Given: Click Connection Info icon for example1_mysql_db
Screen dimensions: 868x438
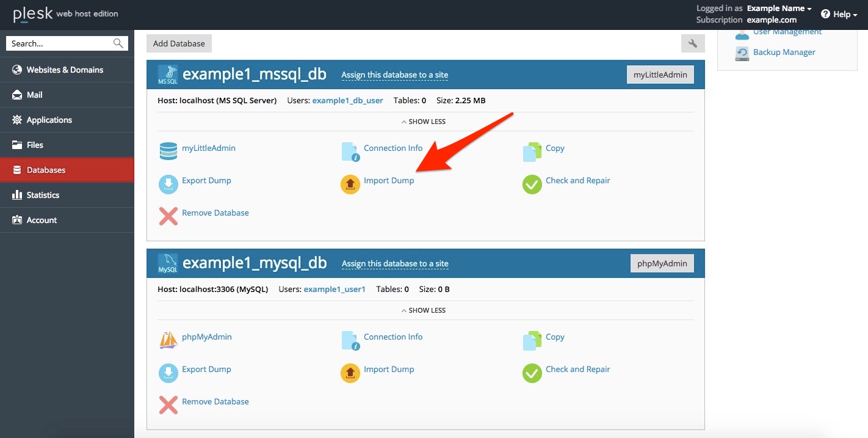Looking at the screenshot, I should click(x=350, y=340).
